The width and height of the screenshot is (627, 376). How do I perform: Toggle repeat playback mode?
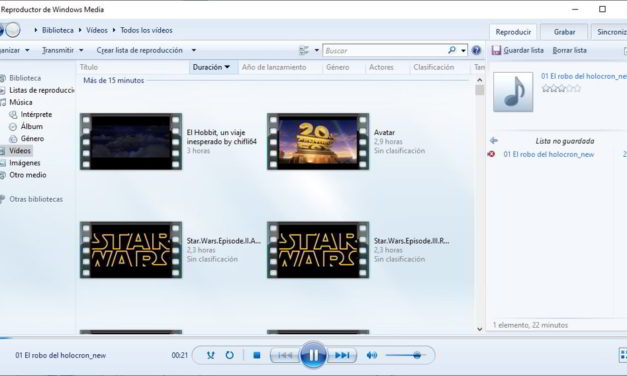point(230,355)
